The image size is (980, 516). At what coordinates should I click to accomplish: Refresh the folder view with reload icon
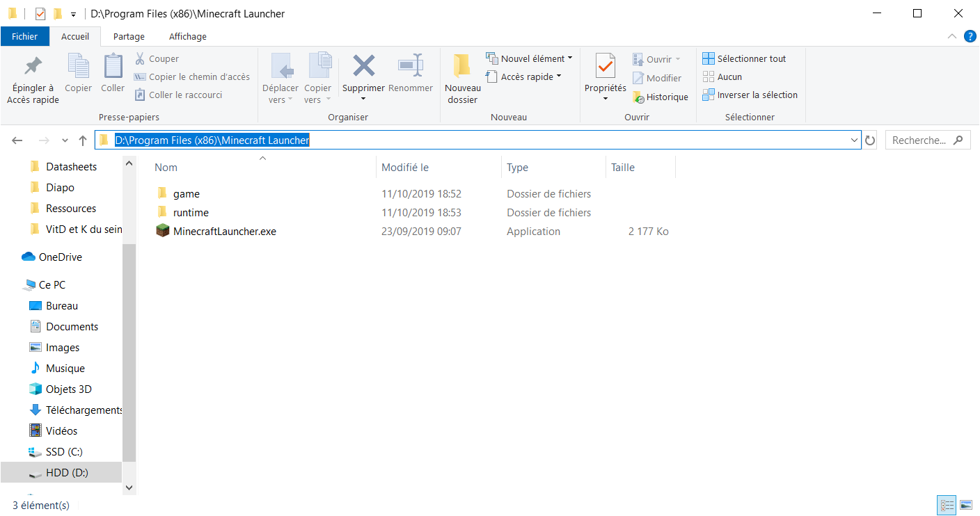coord(870,140)
